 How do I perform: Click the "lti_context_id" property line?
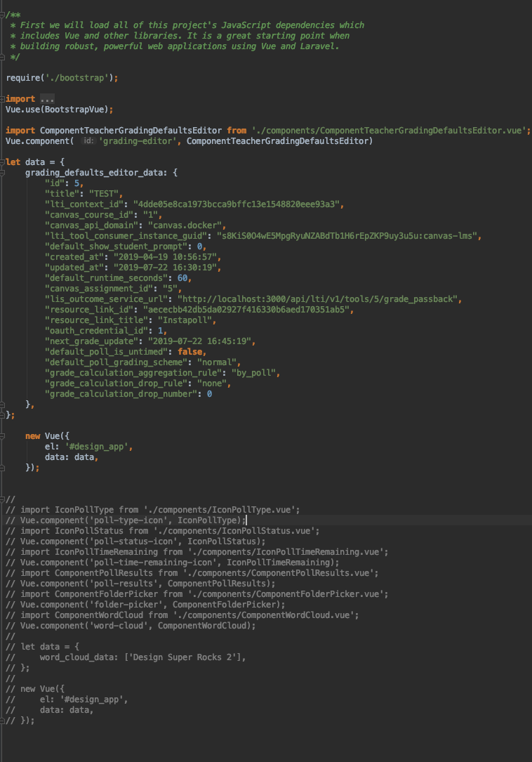pos(194,204)
